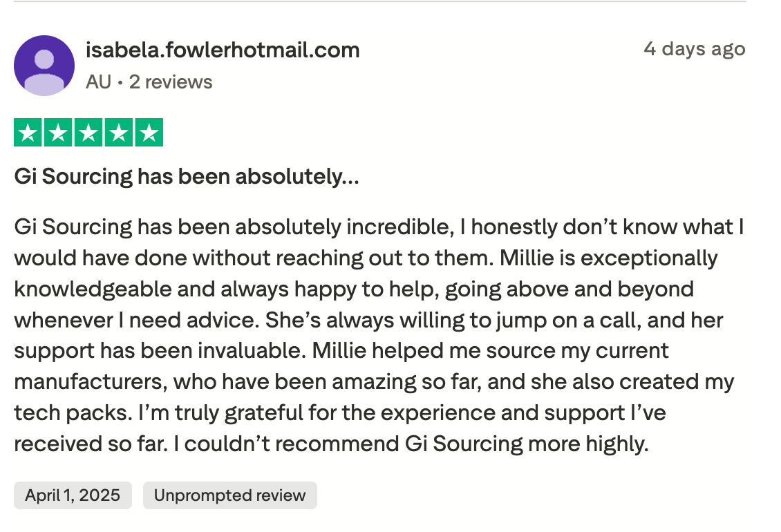The width and height of the screenshot is (781, 532).
Task: Click the April 1, 2025 date badge
Action: point(73,495)
